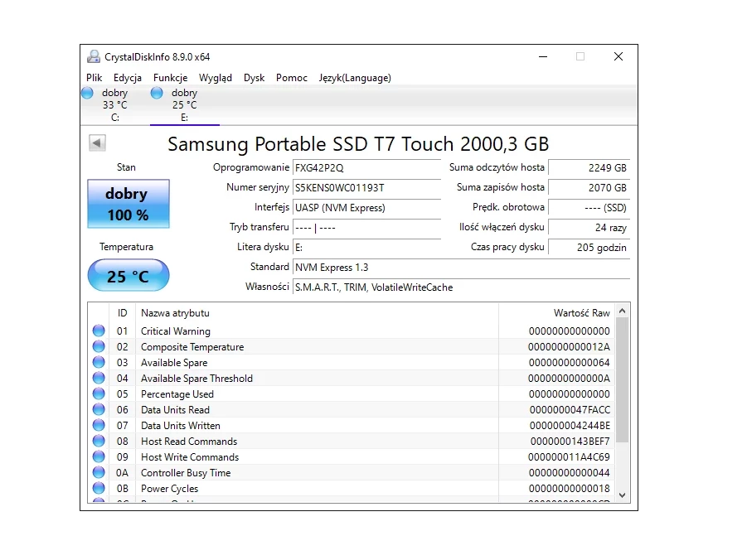Click the back arrow navigation button
This screenshot has height=560, width=747.
[97, 142]
